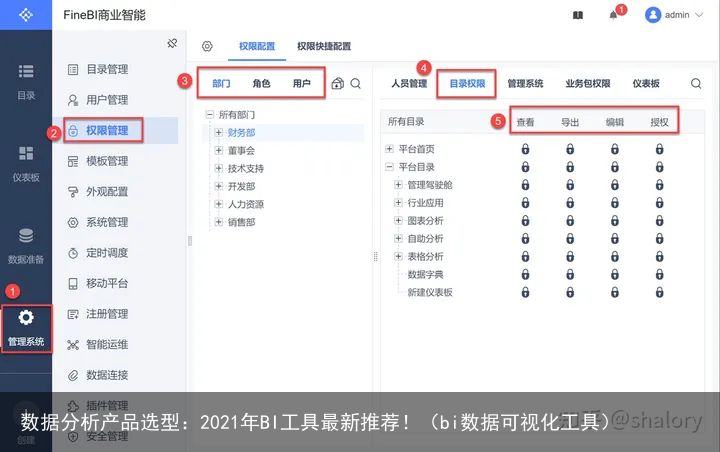Image resolution: width=720 pixels, height=452 pixels.
Task: Open the 目录 section in left navigation
Action: tap(26, 82)
